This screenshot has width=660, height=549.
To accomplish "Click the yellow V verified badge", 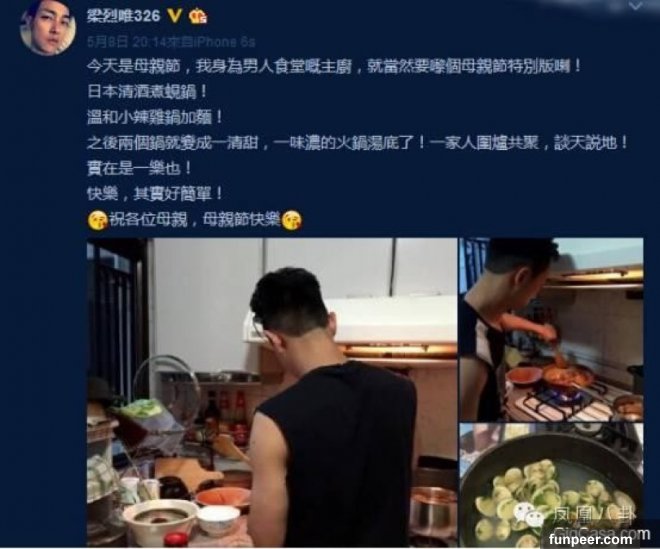I will click(x=175, y=16).
